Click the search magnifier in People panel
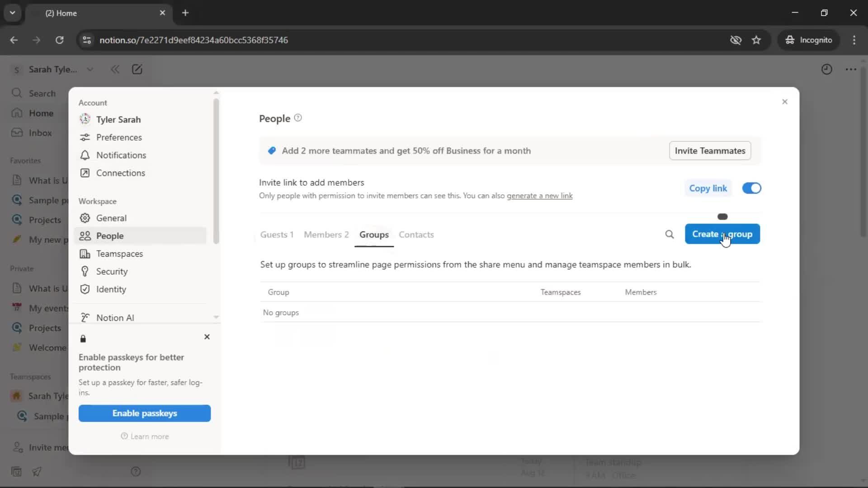Screen dimensions: 868x488 click(x=670, y=234)
